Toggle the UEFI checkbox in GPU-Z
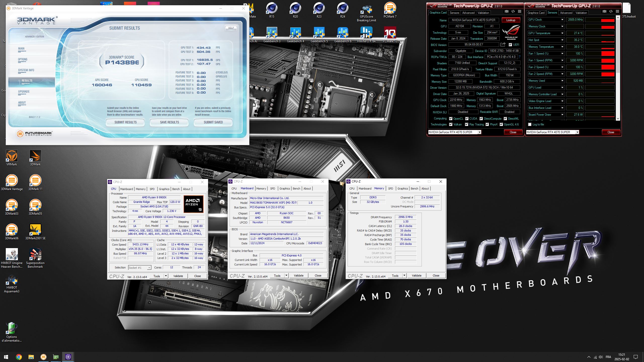 pyautogui.click(x=510, y=45)
